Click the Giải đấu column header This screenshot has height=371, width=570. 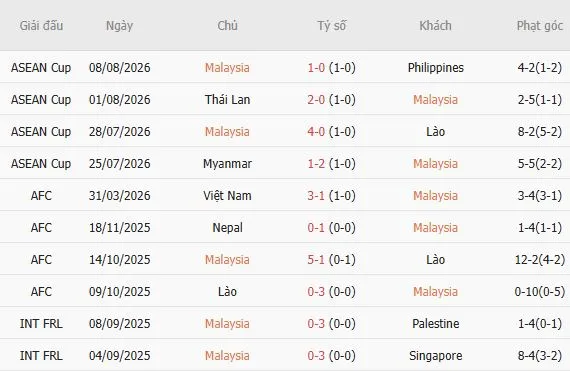pyautogui.click(x=41, y=26)
